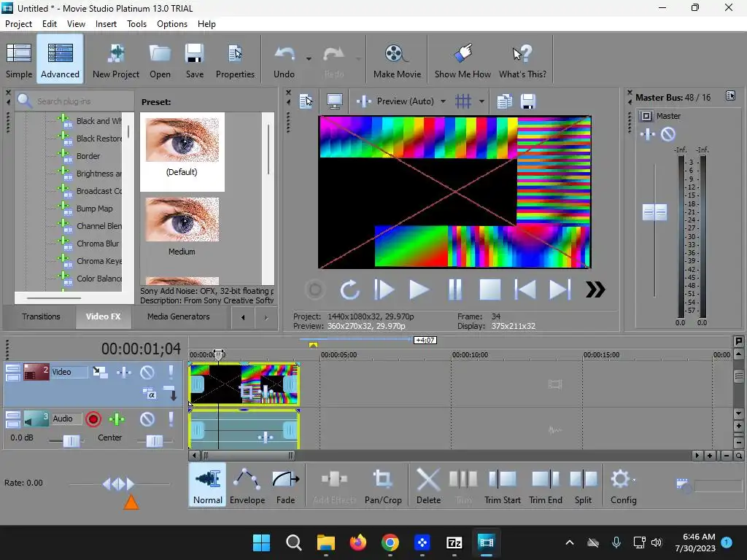Image resolution: width=747 pixels, height=560 pixels.
Task: Switch to Advanced editing mode
Action: [60, 60]
